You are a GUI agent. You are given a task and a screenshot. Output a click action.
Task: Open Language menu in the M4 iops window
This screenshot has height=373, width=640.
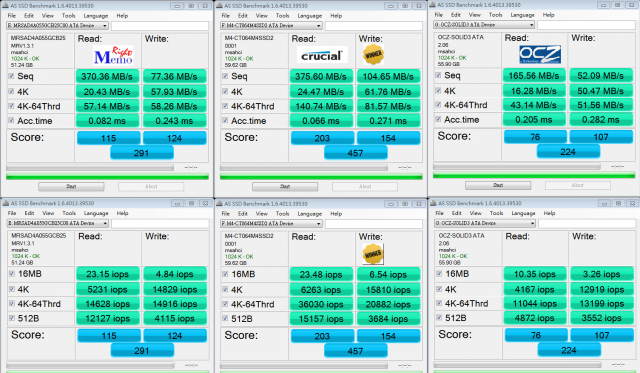pyautogui.click(x=309, y=213)
